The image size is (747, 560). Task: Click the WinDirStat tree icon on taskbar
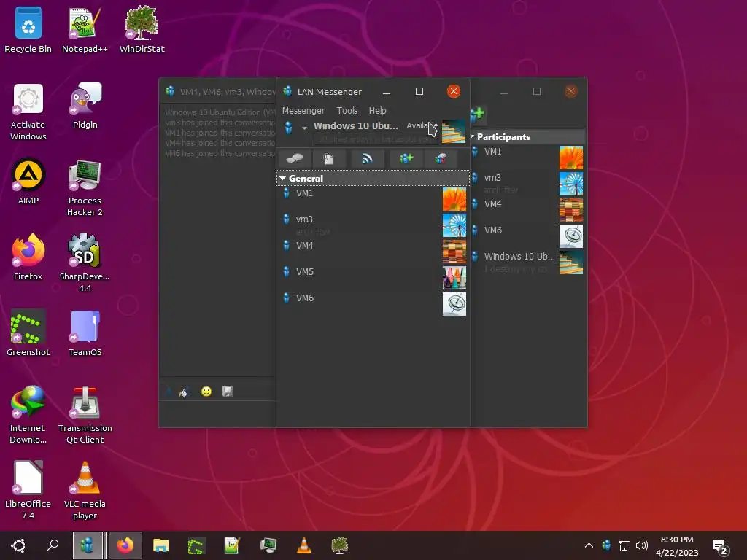tap(340, 545)
